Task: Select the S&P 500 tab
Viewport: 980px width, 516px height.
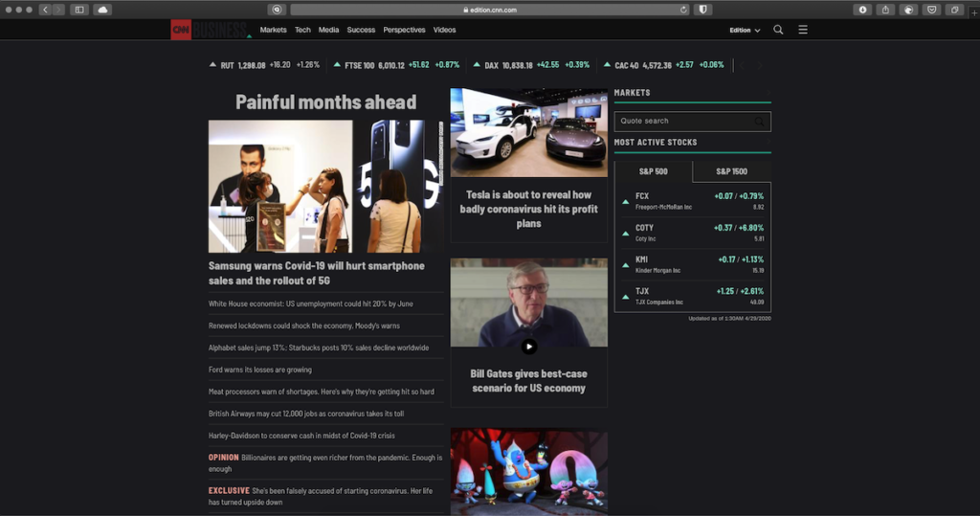Action: pos(654,171)
